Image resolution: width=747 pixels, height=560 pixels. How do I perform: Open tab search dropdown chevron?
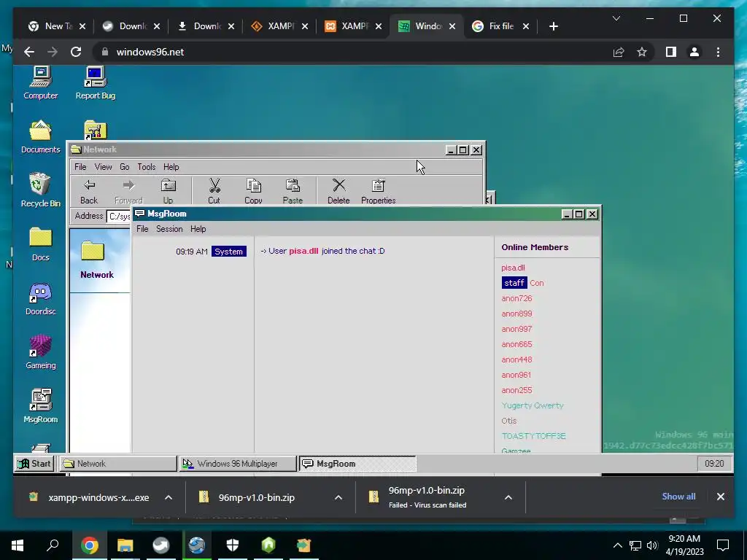(616, 18)
